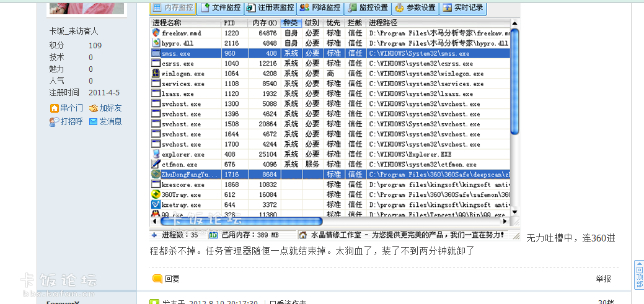Click the 打招呼 person icon
Viewport: 644px width, 304px height.
point(54,121)
